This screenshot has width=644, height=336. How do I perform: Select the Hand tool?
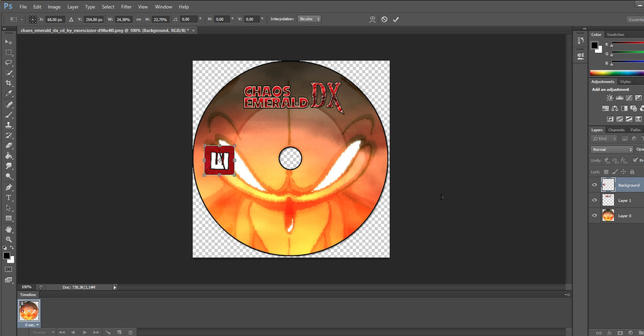(x=9, y=229)
